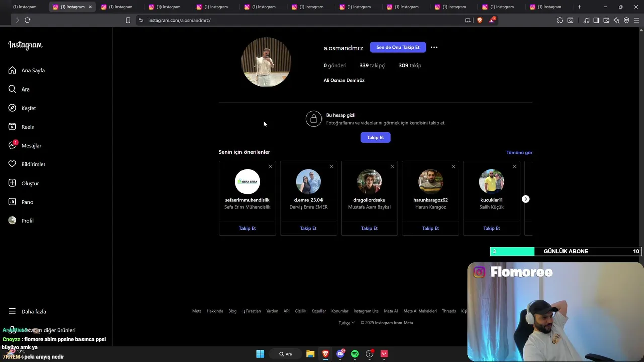The width and height of the screenshot is (644, 362).
Task: Go to Keşfet explore page
Action: point(22,108)
